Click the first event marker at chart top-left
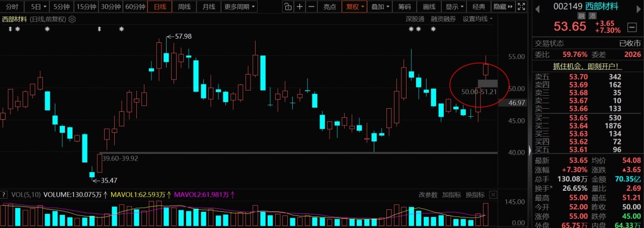 pyautogui.click(x=10, y=29)
